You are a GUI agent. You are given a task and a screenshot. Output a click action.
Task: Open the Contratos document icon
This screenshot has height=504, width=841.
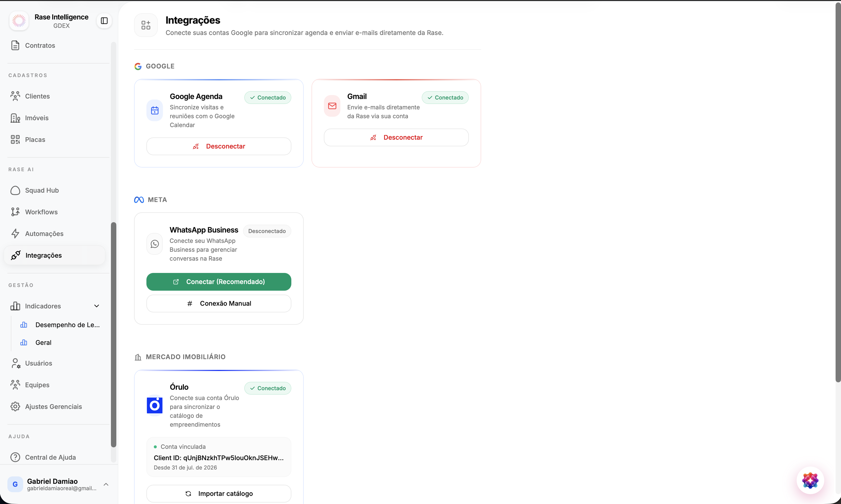coord(15,46)
